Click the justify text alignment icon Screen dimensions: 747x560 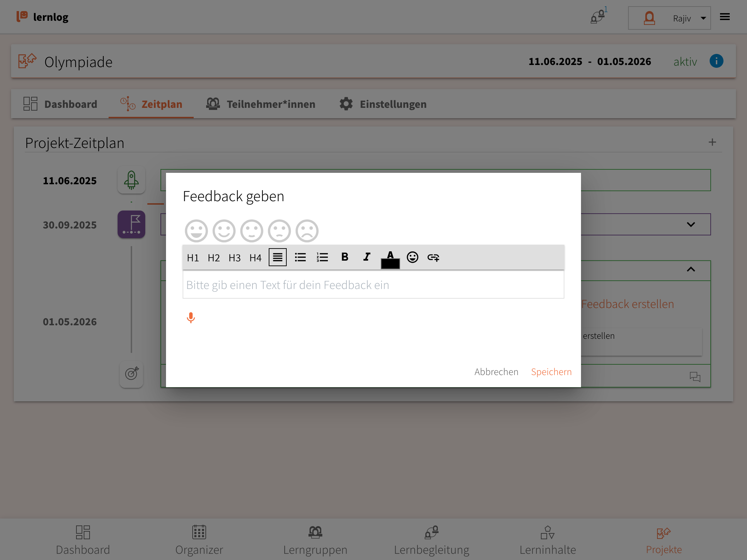tap(277, 257)
